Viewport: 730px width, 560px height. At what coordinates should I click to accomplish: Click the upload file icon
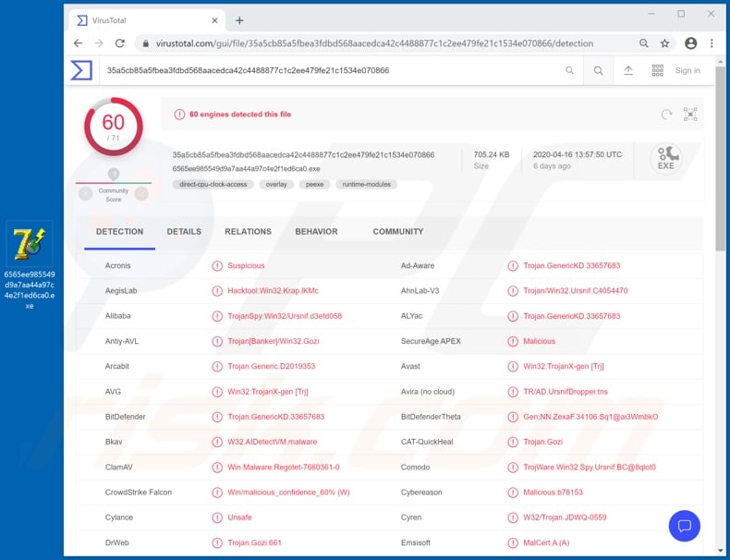pyautogui.click(x=628, y=70)
